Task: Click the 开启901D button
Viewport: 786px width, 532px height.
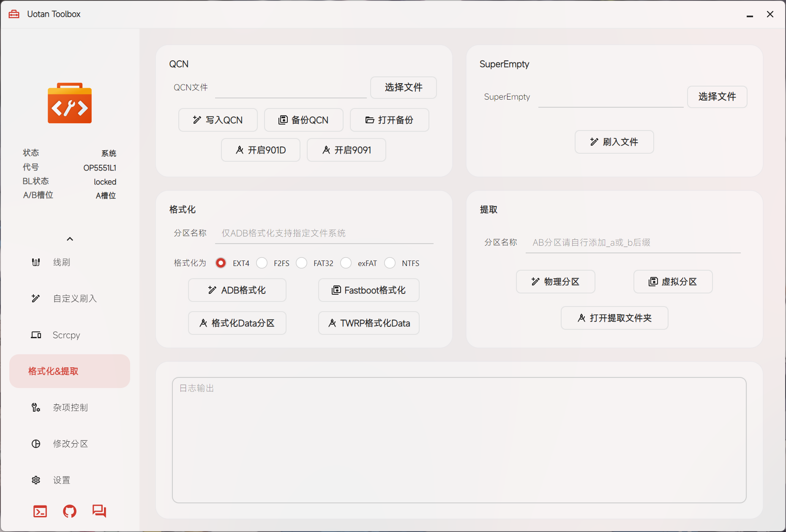Action: click(x=260, y=150)
